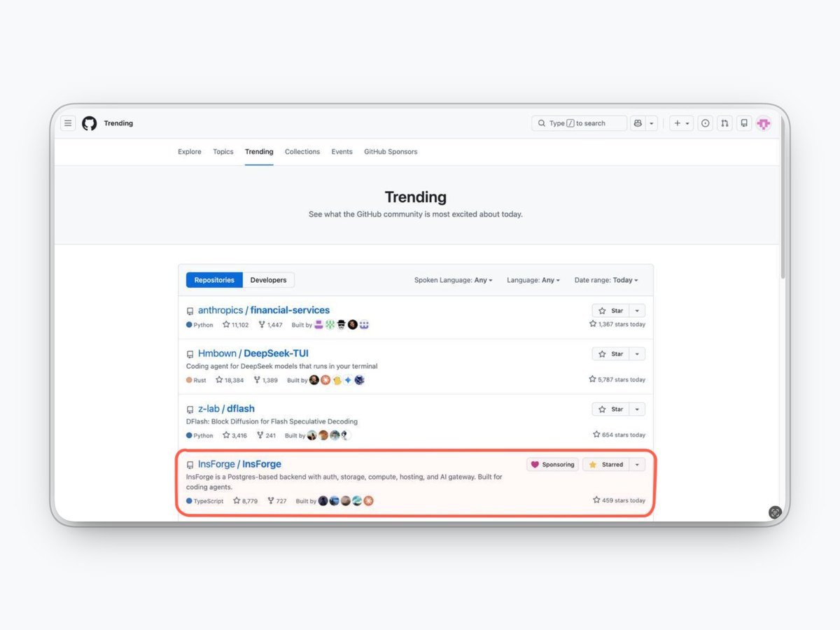Click the text 5,787 stars today
Screen dimensions: 840x630
[x=617, y=379]
